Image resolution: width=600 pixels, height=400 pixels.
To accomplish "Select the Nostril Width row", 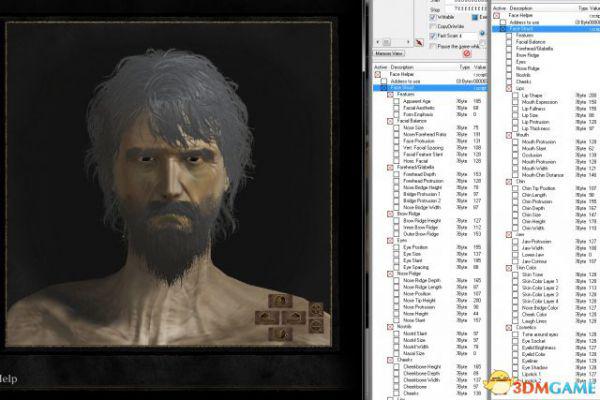I will (x=430, y=347).
